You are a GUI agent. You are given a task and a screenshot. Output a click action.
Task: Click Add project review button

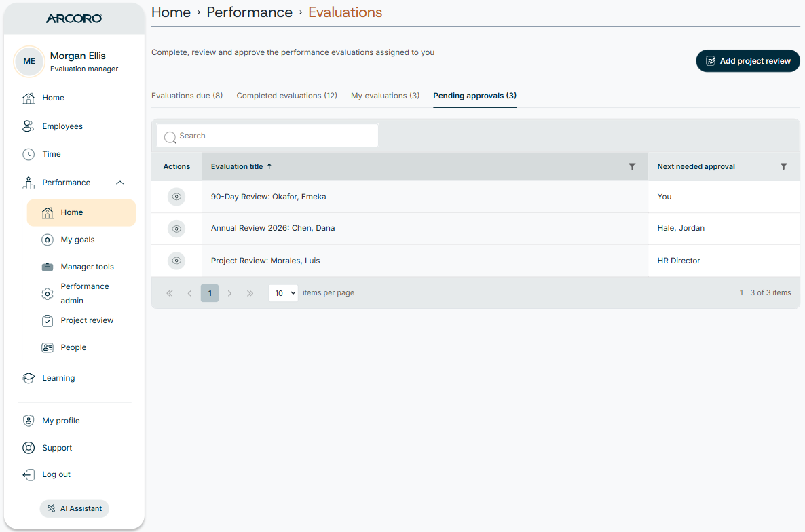pyautogui.click(x=748, y=61)
